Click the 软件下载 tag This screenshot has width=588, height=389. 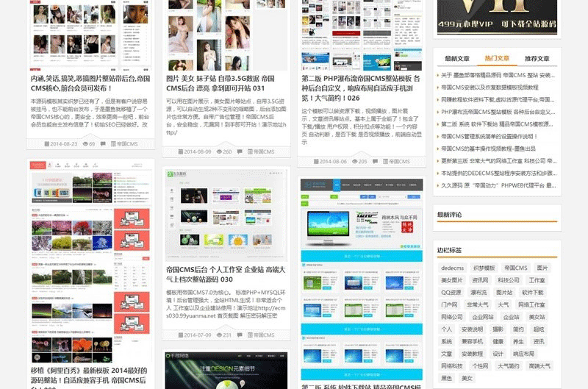click(532, 293)
